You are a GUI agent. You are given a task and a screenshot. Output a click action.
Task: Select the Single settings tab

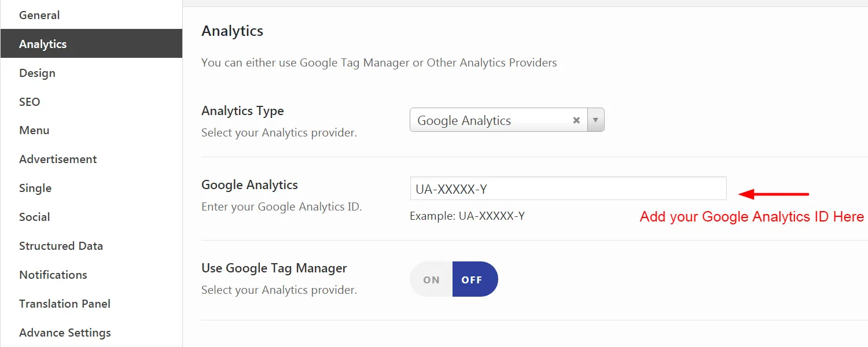coord(35,188)
